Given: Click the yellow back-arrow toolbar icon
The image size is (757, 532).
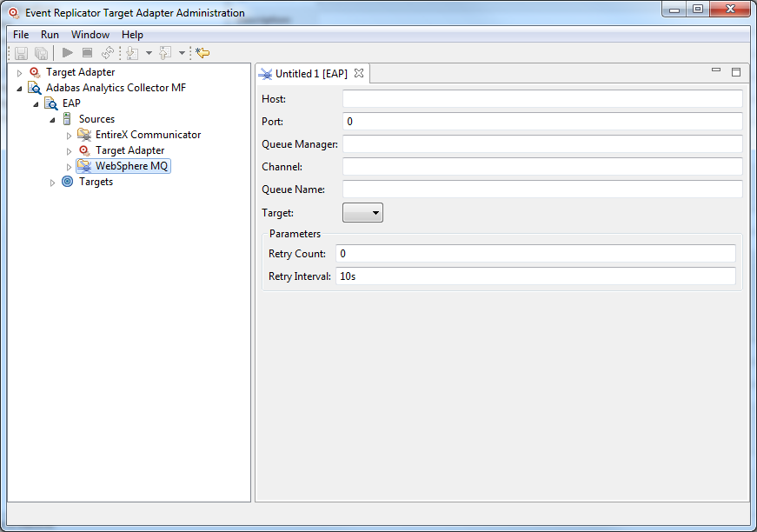Looking at the screenshot, I should (x=203, y=53).
